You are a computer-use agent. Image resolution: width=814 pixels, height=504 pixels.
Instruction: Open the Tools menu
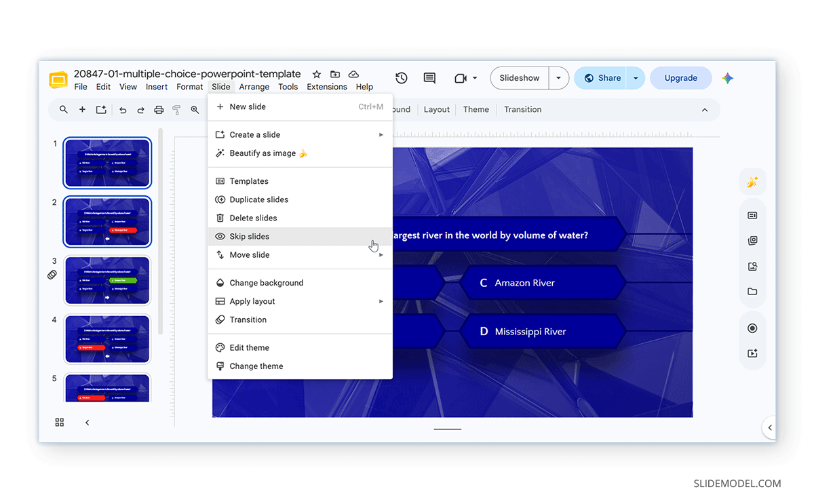[x=288, y=87]
